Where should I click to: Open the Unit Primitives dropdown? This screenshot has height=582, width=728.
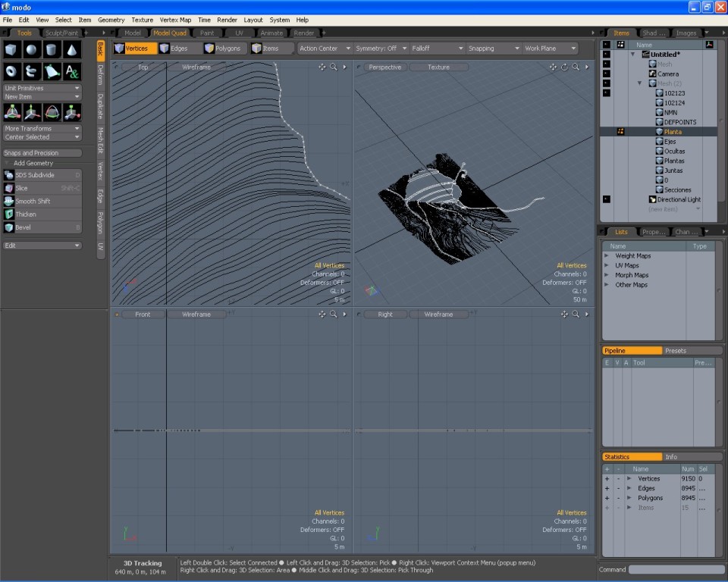point(42,88)
